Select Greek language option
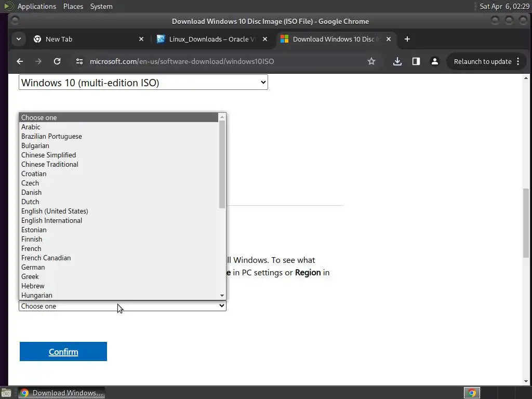532x399 pixels. coord(118,277)
